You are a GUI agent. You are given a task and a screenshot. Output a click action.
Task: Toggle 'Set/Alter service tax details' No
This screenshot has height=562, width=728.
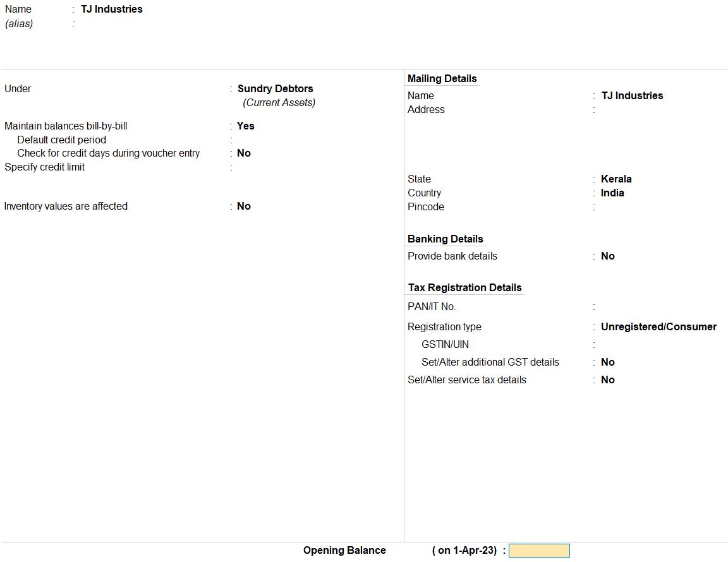pos(608,380)
